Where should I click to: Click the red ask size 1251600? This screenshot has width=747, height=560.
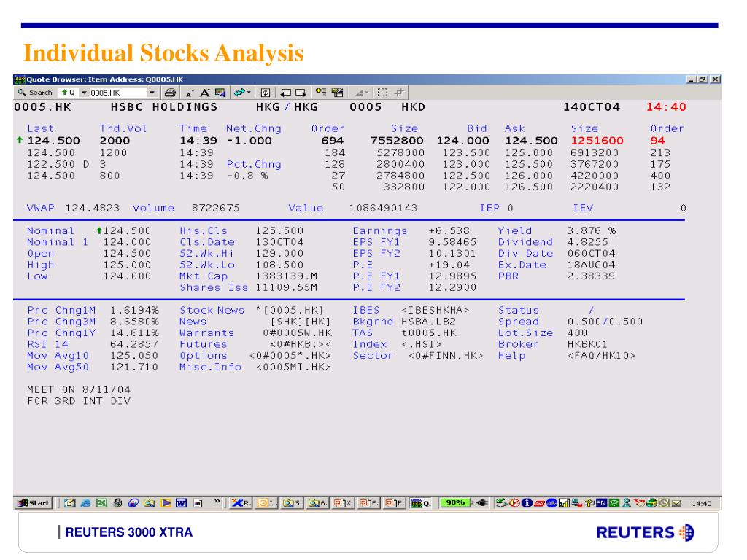pyautogui.click(x=597, y=141)
